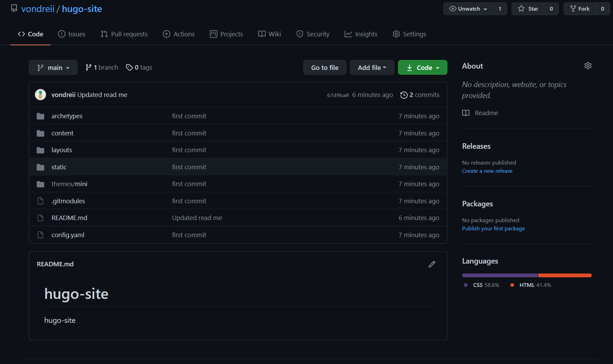Screen dimensions: 613x364
Task: Click the tags icon showing 0 tags
Action: point(129,67)
